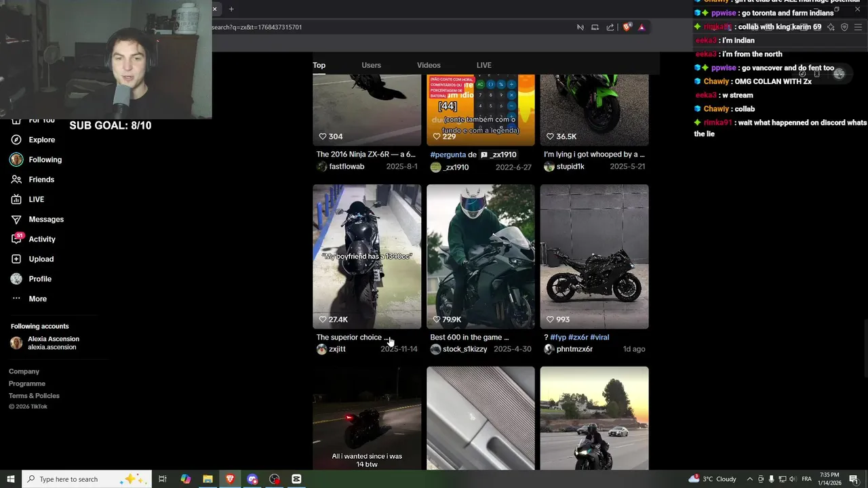
Task: Open CapCut from the taskbar
Action: coord(296,479)
